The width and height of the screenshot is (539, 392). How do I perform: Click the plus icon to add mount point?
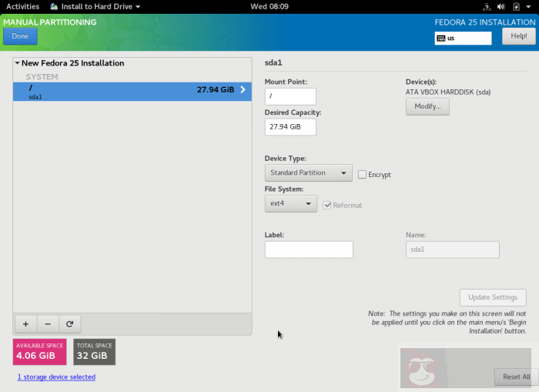tap(25, 324)
